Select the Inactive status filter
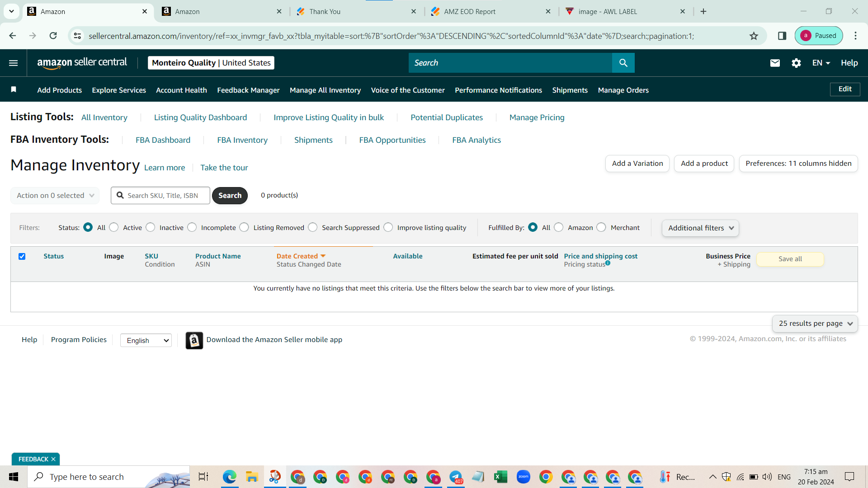The image size is (868, 488). (151, 227)
